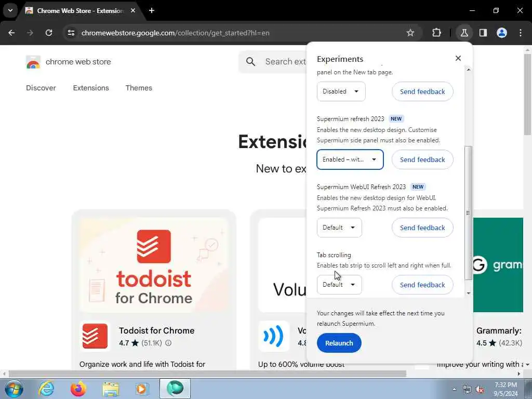Viewport: 532px width, 399px height.
Task: Open the Disabled dropdown in Experiments
Action: tap(341, 91)
